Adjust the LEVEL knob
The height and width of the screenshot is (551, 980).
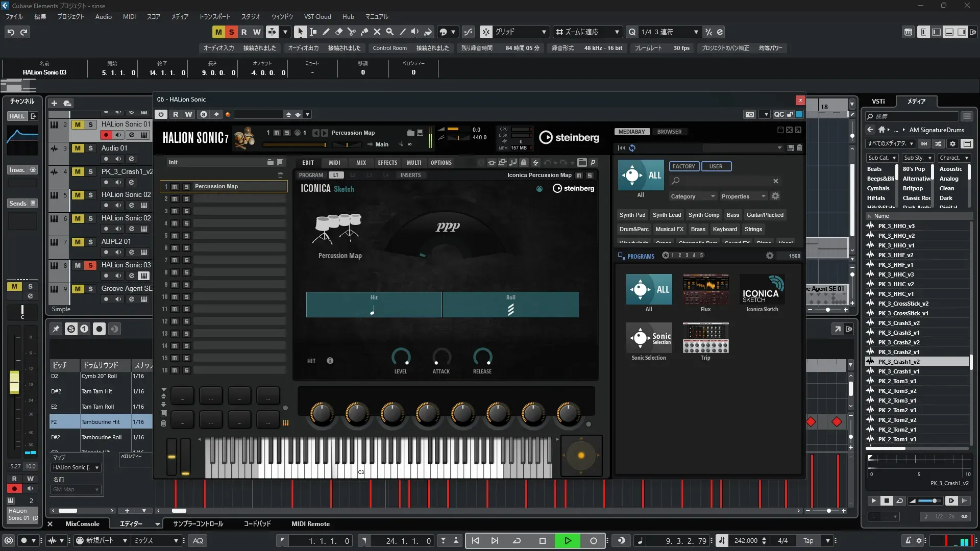point(401,357)
